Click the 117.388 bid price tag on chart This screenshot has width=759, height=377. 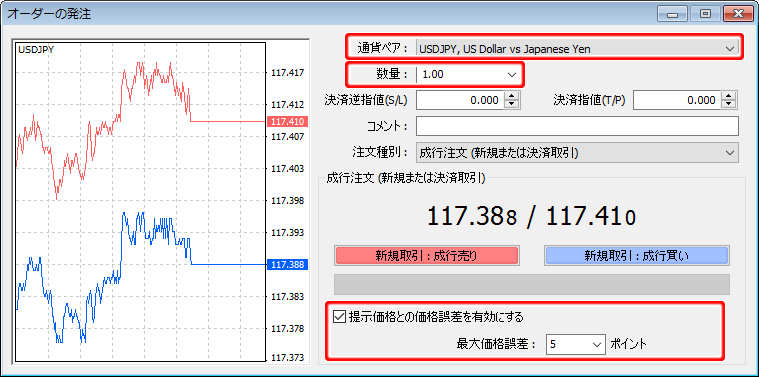[288, 265]
